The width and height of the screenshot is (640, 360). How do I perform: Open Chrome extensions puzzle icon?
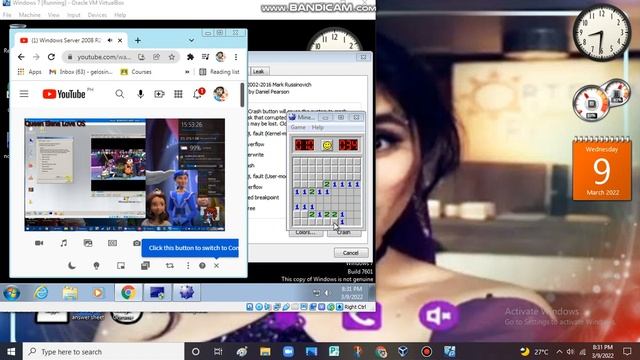click(x=190, y=57)
